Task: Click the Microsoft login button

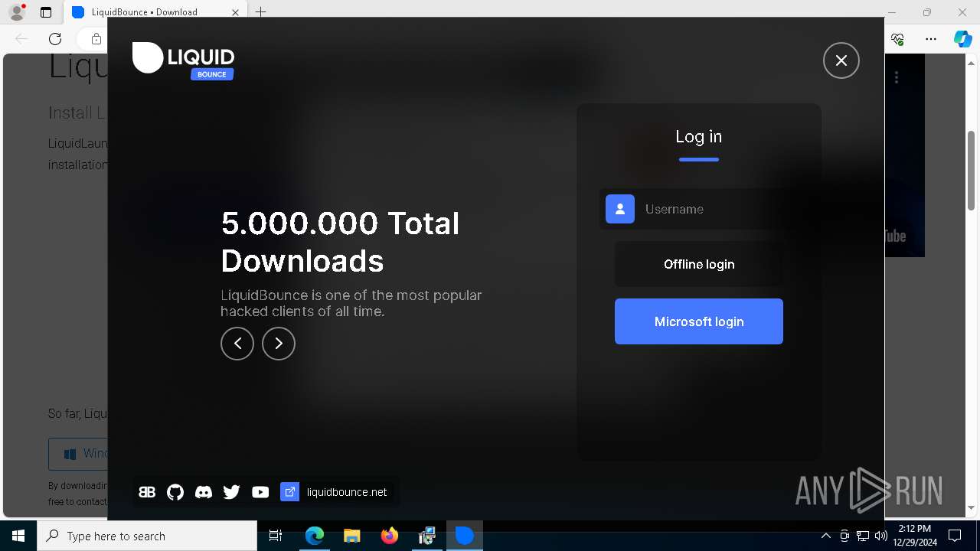Action: (699, 321)
